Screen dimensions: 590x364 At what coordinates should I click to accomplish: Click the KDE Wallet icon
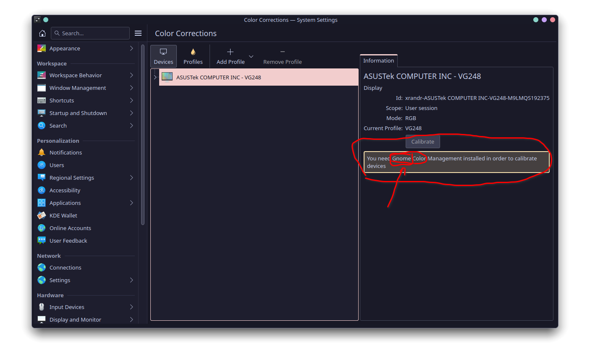[42, 215]
